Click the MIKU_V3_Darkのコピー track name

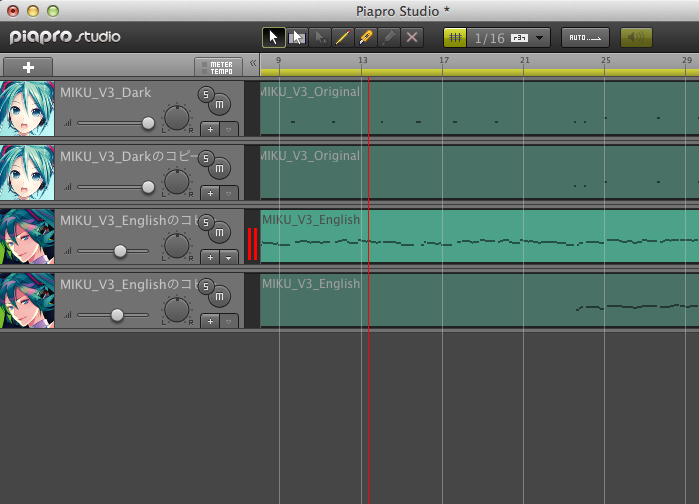pyautogui.click(x=129, y=156)
